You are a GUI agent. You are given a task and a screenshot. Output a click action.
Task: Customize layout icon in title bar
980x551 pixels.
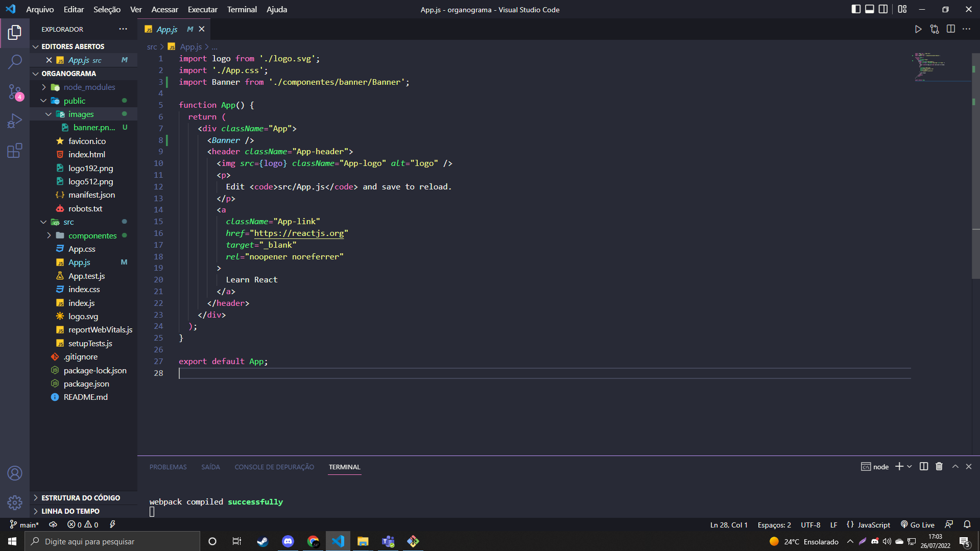click(902, 9)
